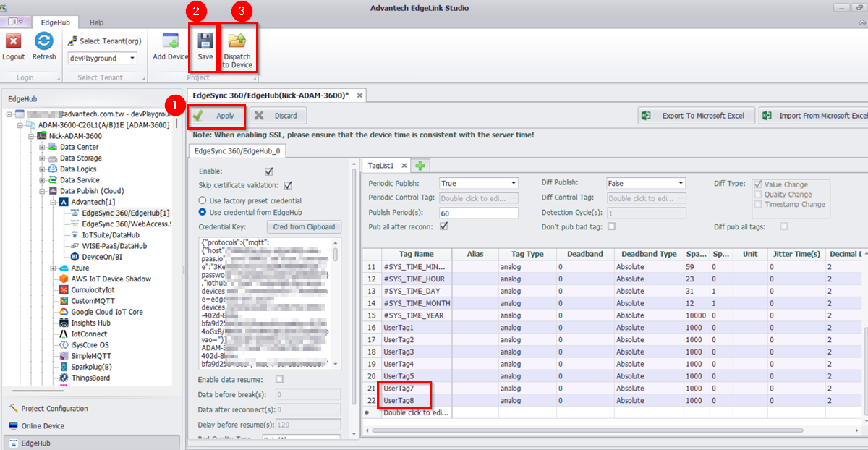This screenshot has height=450, width=868.
Task: Click the Logout icon in the ribbon
Action: [x=13, y=42]
